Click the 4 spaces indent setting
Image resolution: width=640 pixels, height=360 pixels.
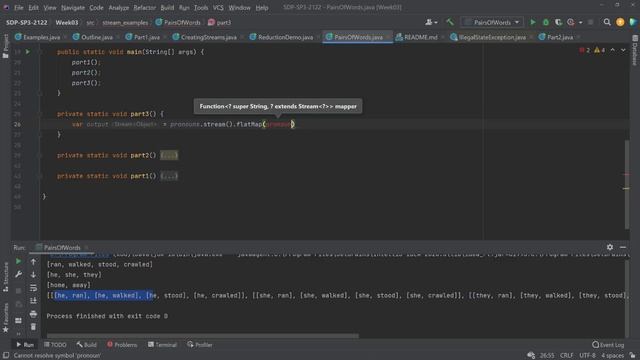coord(613,356)
